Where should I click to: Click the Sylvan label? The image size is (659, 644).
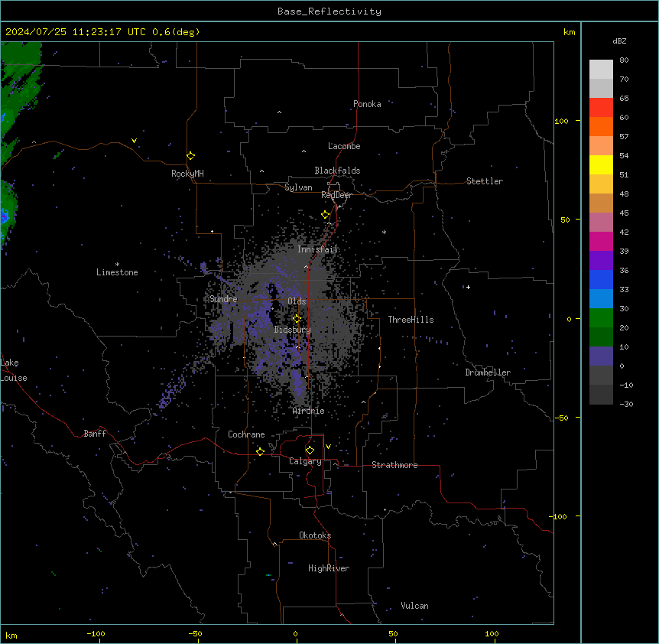pos(298,187)
